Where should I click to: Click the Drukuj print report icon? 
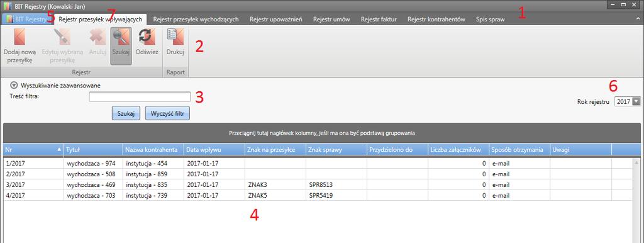coord(175,37)
